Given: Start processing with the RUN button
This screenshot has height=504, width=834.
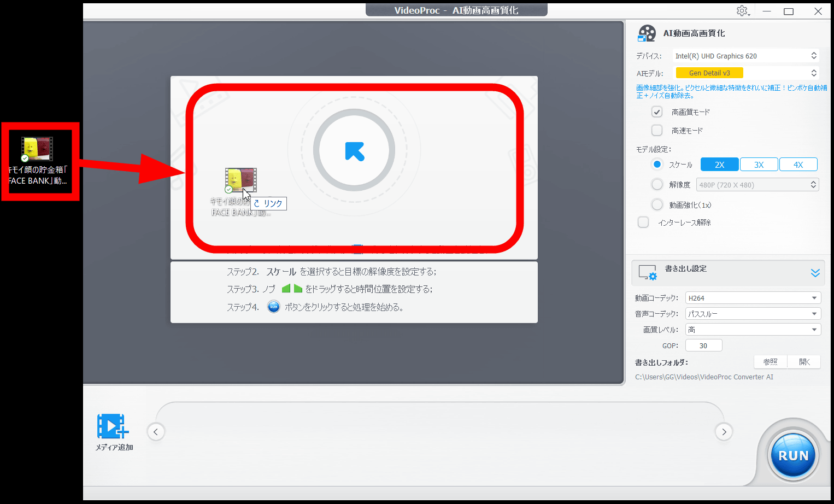Looking at the screenshot, I should (x=793, y=455).
